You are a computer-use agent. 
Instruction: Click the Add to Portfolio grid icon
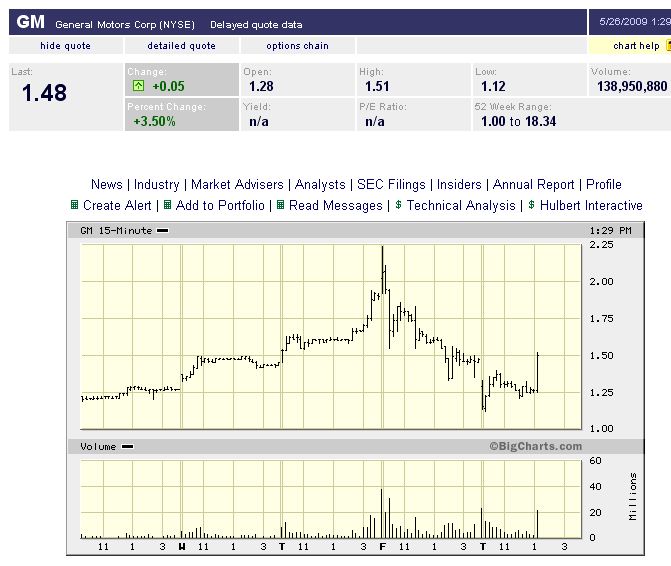tap(168, 205)
